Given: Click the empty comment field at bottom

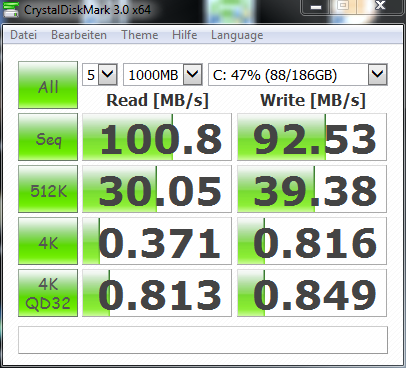Looking at the screenshot, I should (203, 340).
